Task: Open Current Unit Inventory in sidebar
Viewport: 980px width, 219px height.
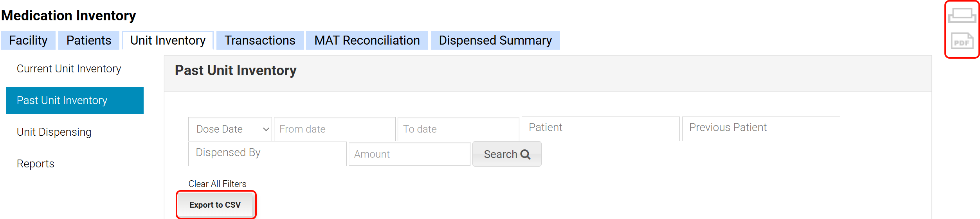Action: pos(69,69)
